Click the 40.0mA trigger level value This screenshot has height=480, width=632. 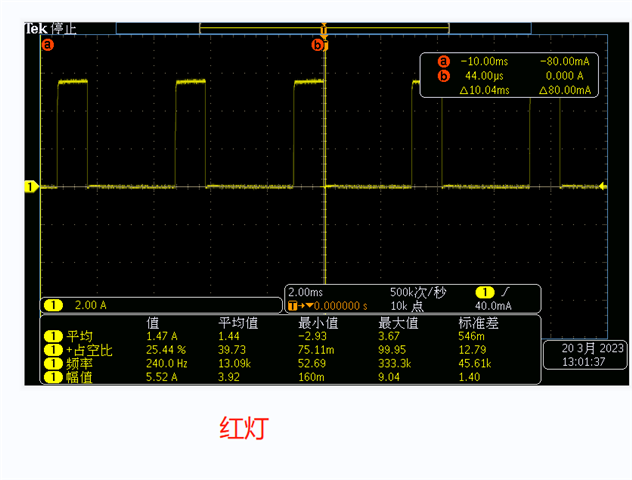click(x=493, y=306)
